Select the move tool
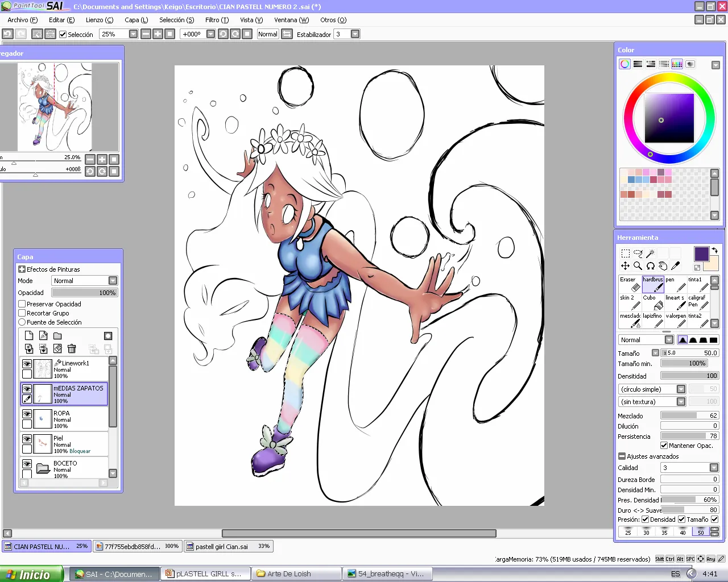This screenshot has height=582, width=728. tap(625, 266)
